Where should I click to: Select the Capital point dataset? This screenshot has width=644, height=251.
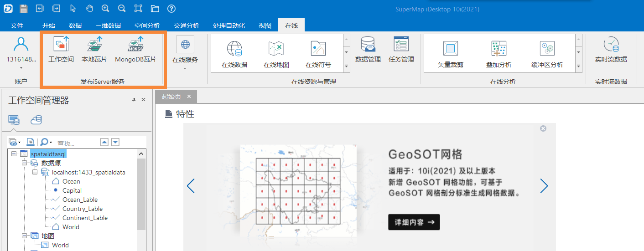pyautogui.click(x=72, y=190)
